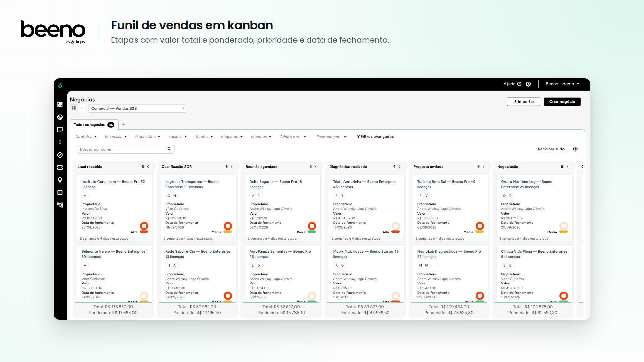Open the Comercial — Vendas B2B pipeline dropdown
This screenshot has width=644, height=362.
coord(137,108)
